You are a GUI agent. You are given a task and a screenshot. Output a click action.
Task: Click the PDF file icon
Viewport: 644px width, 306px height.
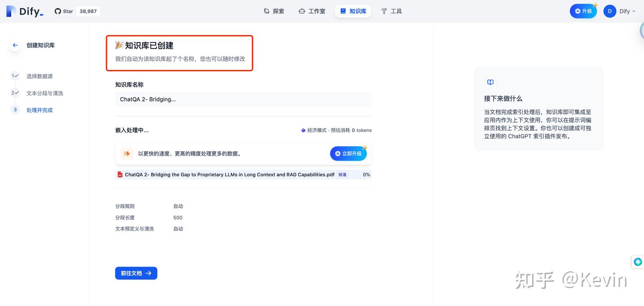pyautogui.click(x=120, y=174)
